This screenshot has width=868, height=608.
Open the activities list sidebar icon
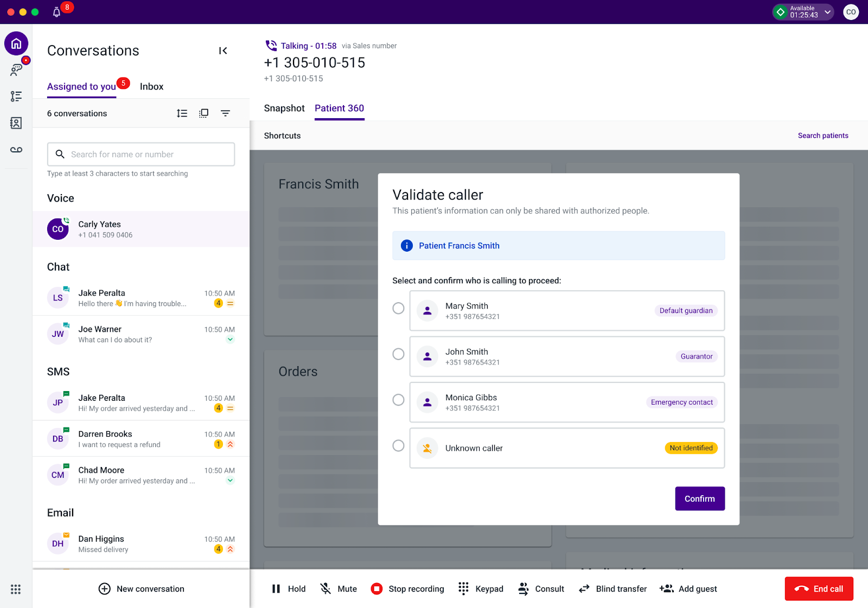(x=16, y=97)
